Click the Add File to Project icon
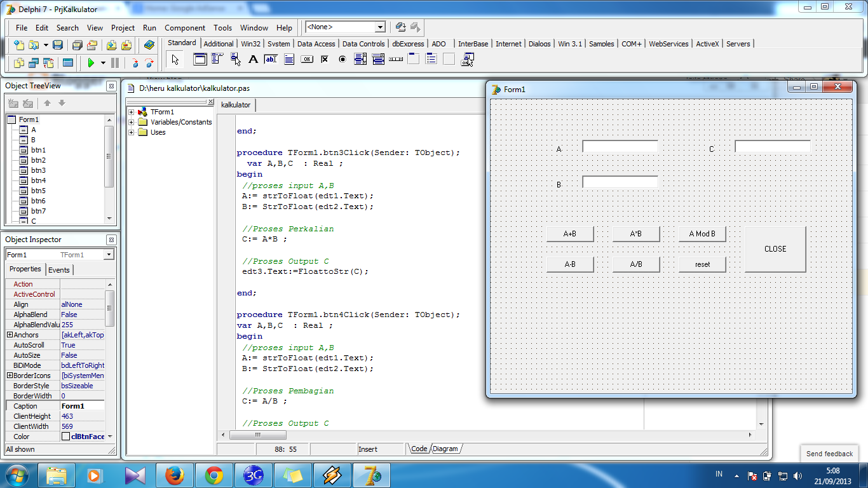Screen dimensions: 868x488 112,45
